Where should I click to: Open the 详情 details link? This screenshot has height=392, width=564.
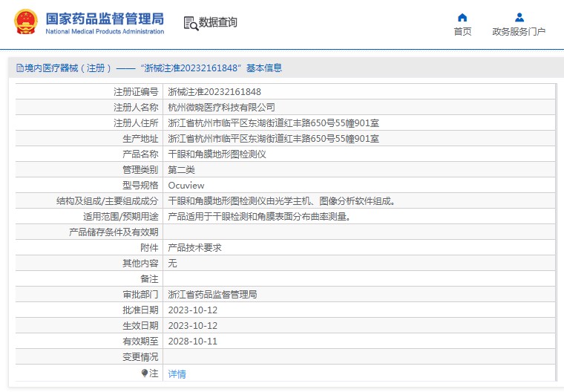click(x=177, y=373)
